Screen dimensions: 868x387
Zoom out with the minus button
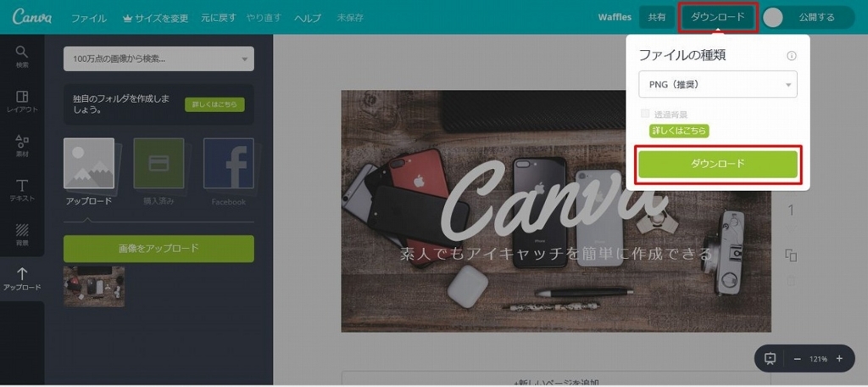tap(797, 359)
